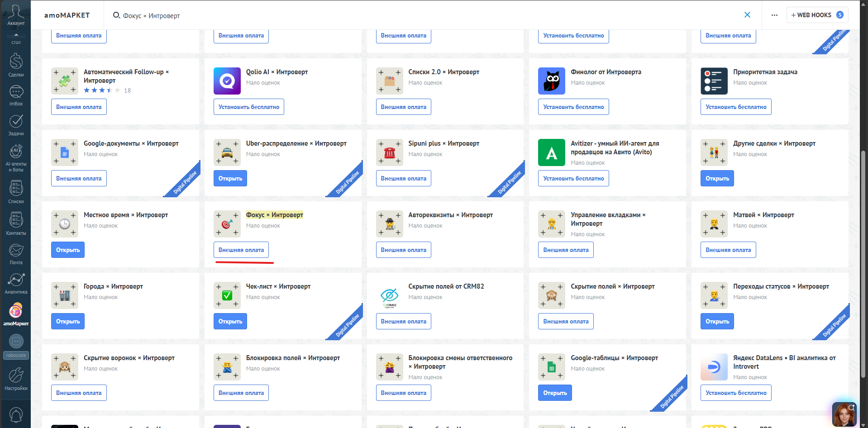This screenshot has width=868, height=428.
Task: Open Списки in the sidebar
Action: [x=16, y=192]
